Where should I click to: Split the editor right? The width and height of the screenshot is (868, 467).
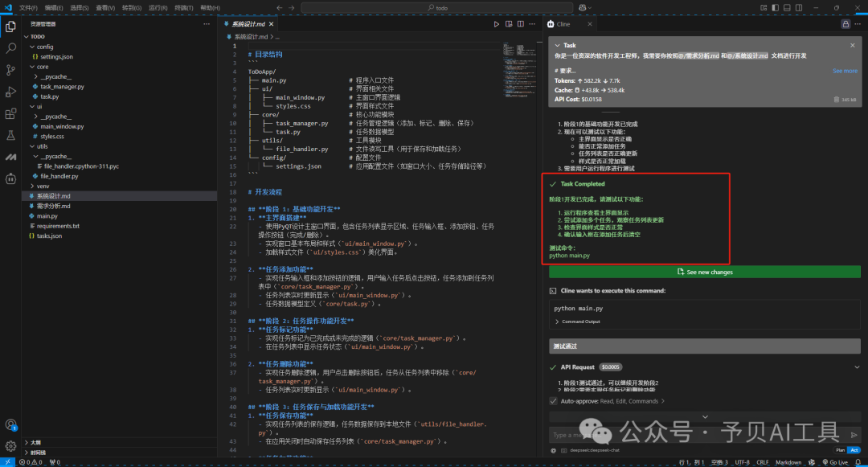pyautogui.click(x=520, y=24)
